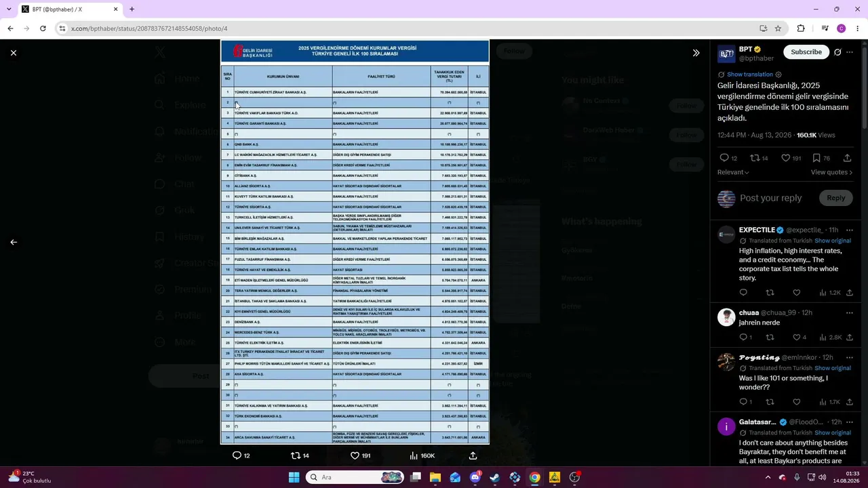This screenshot has width=868, height=488.
Task: Share Poynting's comment
Action: pos(850,402)
